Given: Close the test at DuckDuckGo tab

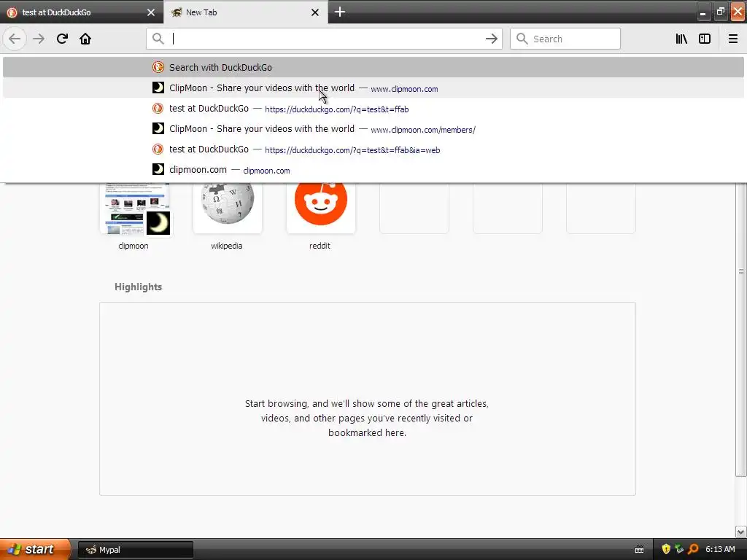Looking at the screenshot, I should (151, 12).
